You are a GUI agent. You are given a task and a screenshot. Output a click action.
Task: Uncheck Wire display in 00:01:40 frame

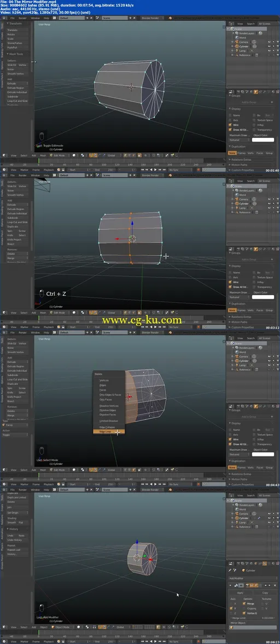pyautogui.click(x=230, y=125)
